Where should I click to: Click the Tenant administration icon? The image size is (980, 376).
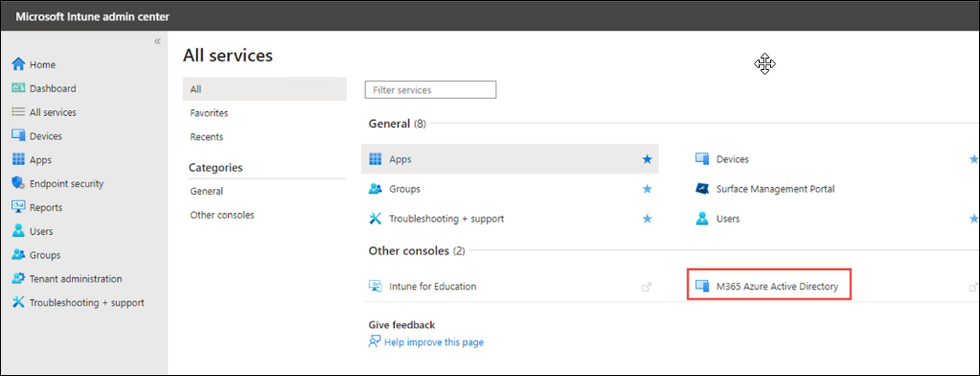tap(18, 278)
